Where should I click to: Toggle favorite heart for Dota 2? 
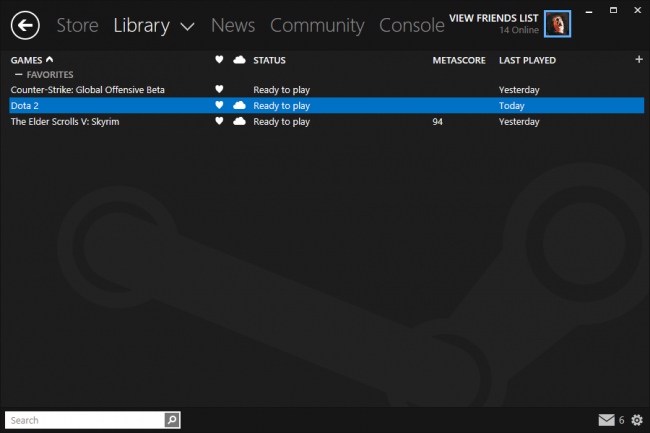coord(219,105)
